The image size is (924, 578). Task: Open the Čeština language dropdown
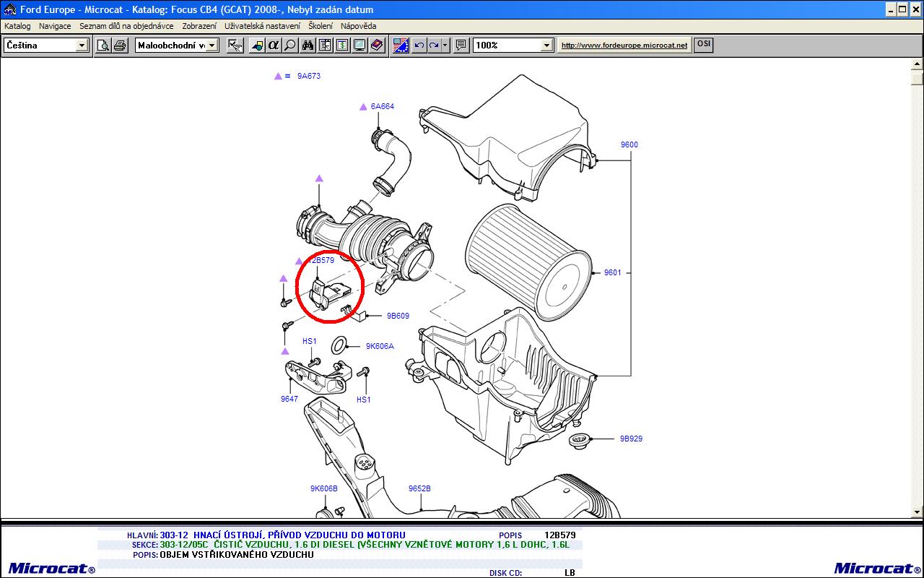pos(82,46)
